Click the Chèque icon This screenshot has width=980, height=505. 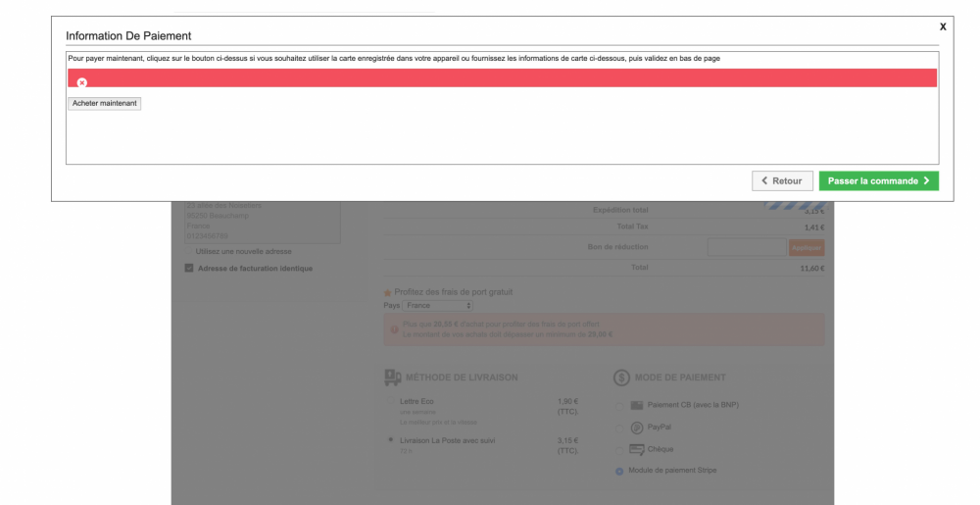636,449
